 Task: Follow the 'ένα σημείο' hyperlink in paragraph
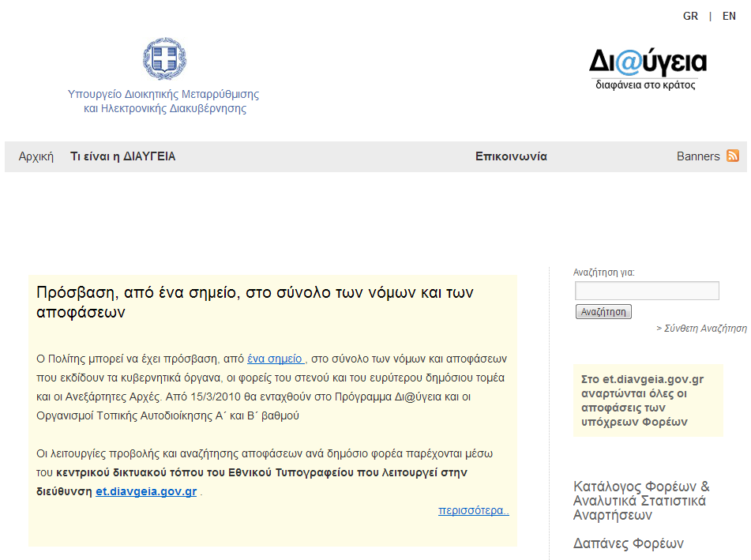coord(276,358)
